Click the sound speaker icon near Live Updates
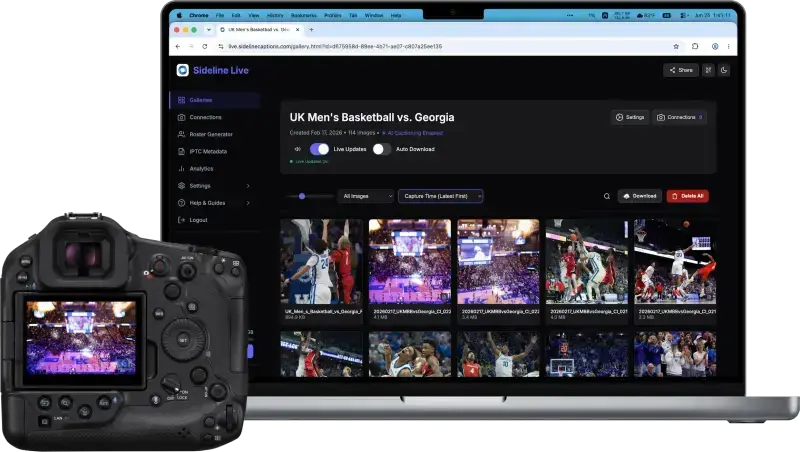 tap(298, 149)
